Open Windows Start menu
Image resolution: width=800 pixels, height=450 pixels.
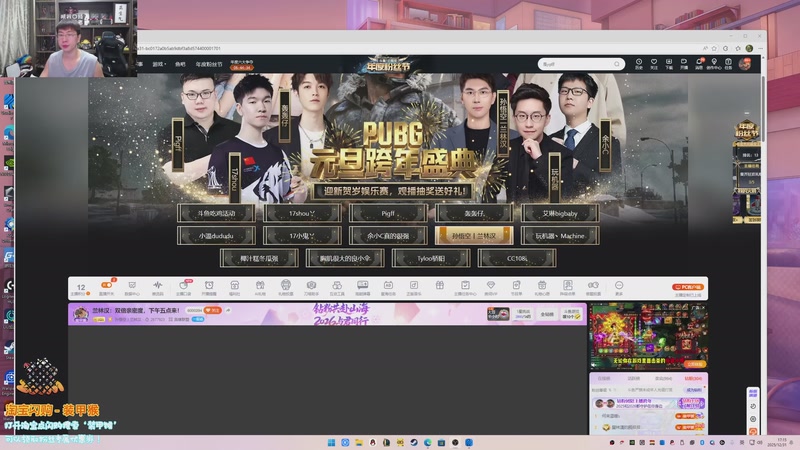[x=331, y=442]
